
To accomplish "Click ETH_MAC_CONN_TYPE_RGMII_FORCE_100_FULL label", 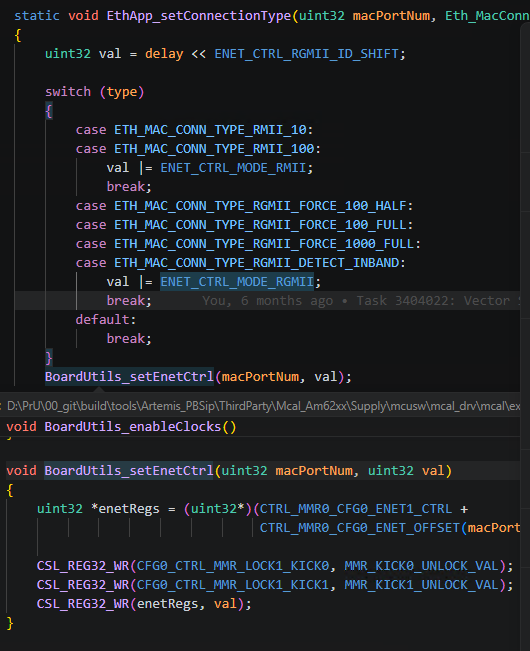I will pyautogui.click(x=260, y=225).
